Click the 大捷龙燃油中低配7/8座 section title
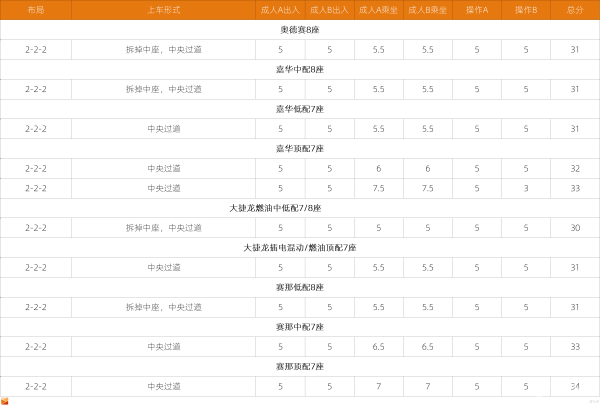 275,208
